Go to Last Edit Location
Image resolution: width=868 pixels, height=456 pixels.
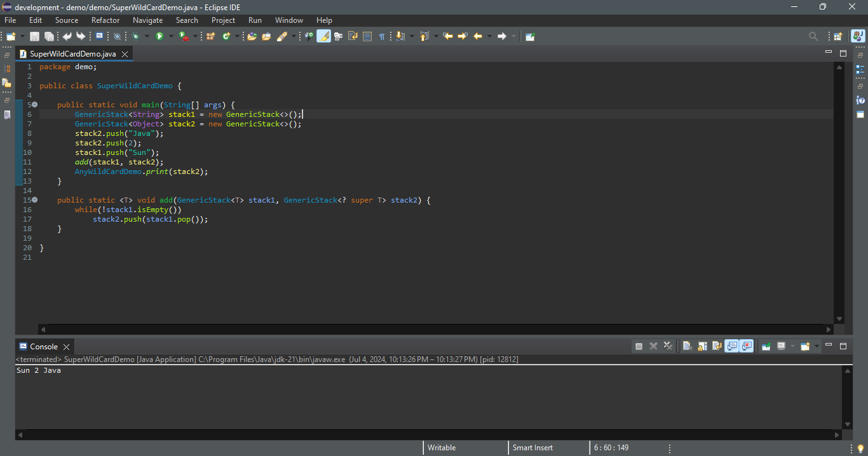coord(448,36)
